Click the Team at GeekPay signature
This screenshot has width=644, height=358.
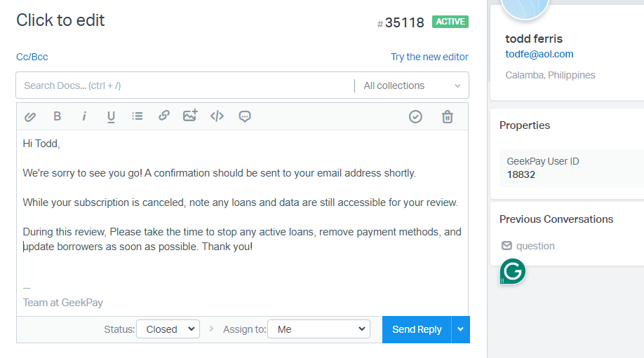click(63, 303)
